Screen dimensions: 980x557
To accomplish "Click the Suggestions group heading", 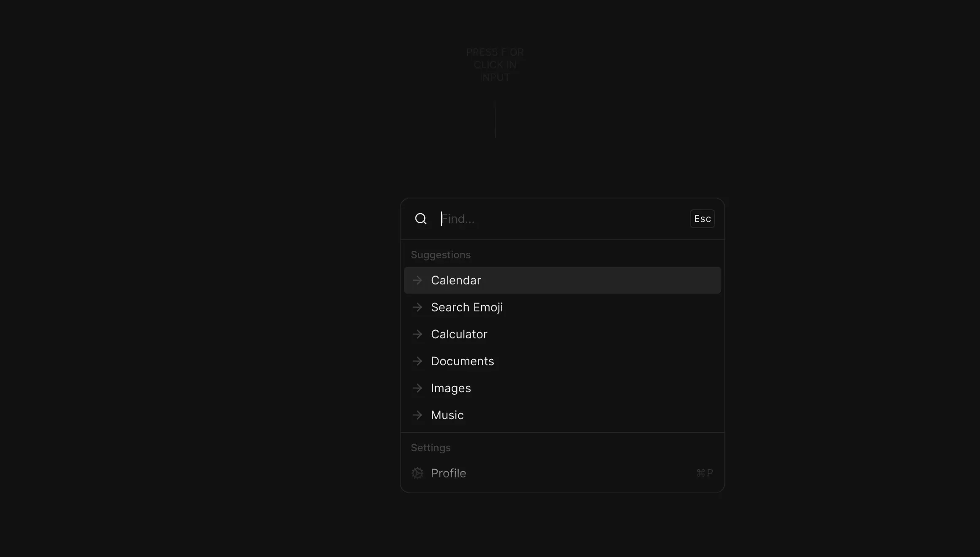I will click(441, 255).
